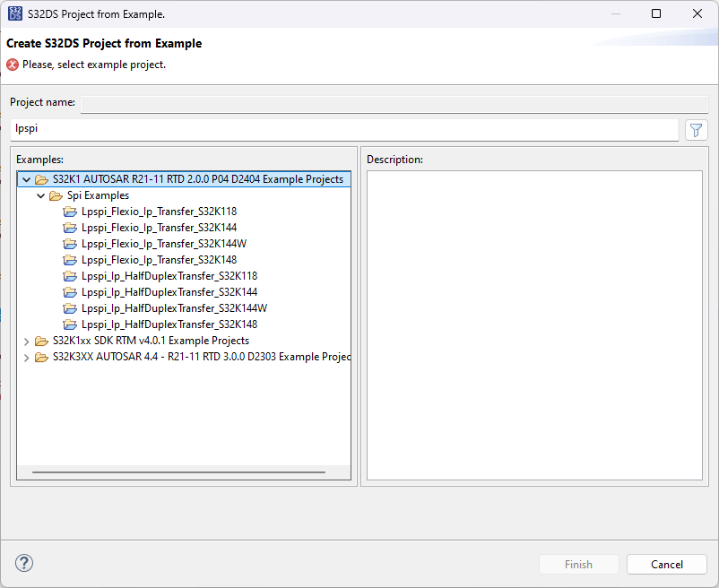719x588 pixels.
Task: Click the lpspi search filter field
Action: (344, 130)
